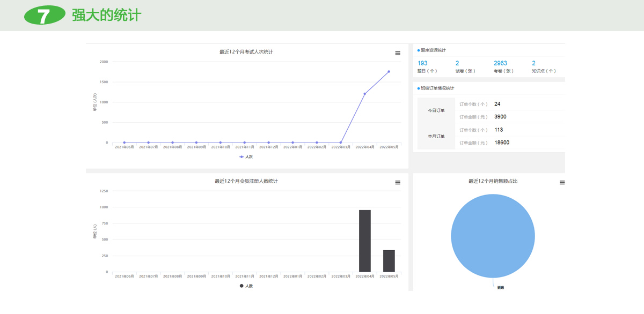This screenshot has width=644, height=314.
Task: Click the 知识点 count value
Action: (x=533, y=63)
